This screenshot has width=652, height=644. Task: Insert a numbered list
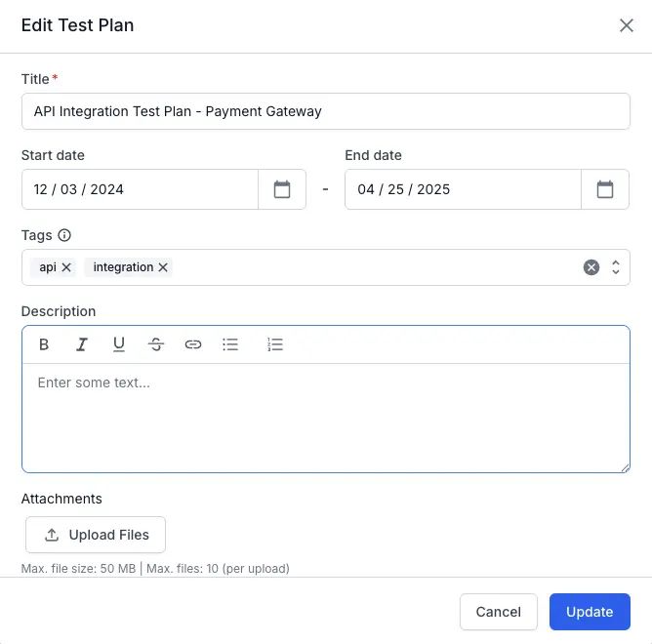coord(275,344)
